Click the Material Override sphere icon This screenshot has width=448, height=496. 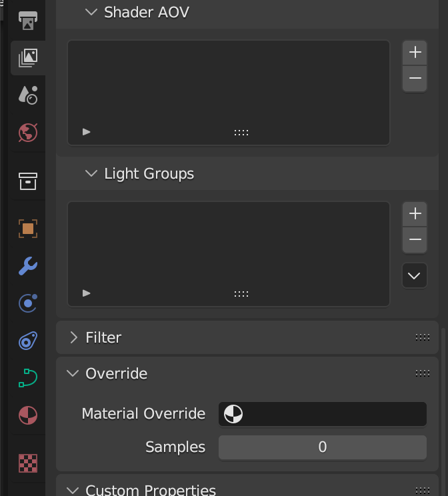(x=233, y=414)
